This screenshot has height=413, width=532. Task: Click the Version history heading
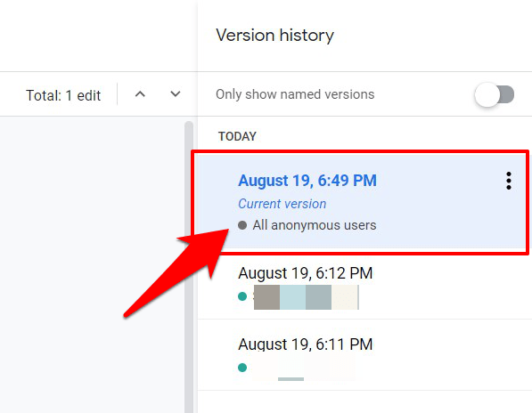point(275,36)
